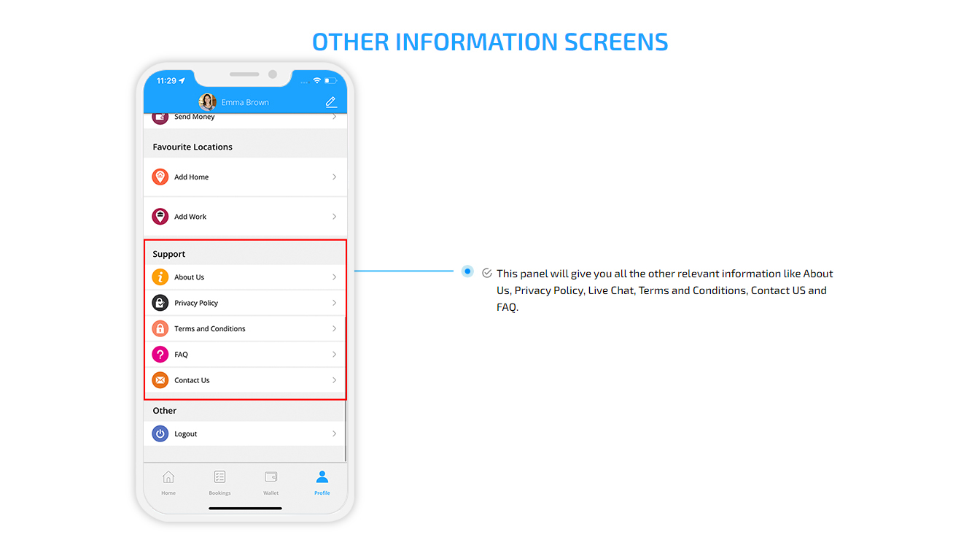Tap the Contact Us label
The width and height of the screenshot is (980, 548).
tap(192, 380)
